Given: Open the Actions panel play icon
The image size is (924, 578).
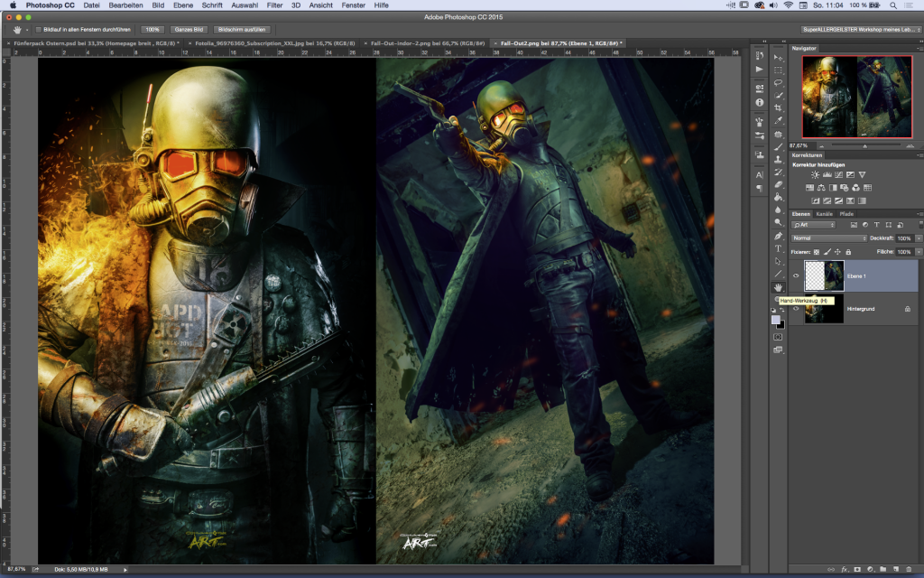Looking at the screenshot, I should [759, 69].
